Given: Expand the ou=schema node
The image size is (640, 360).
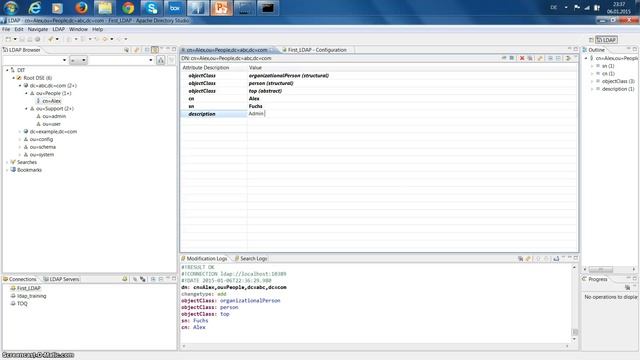Looking at the screenshot, I should [x=20, y=147].
